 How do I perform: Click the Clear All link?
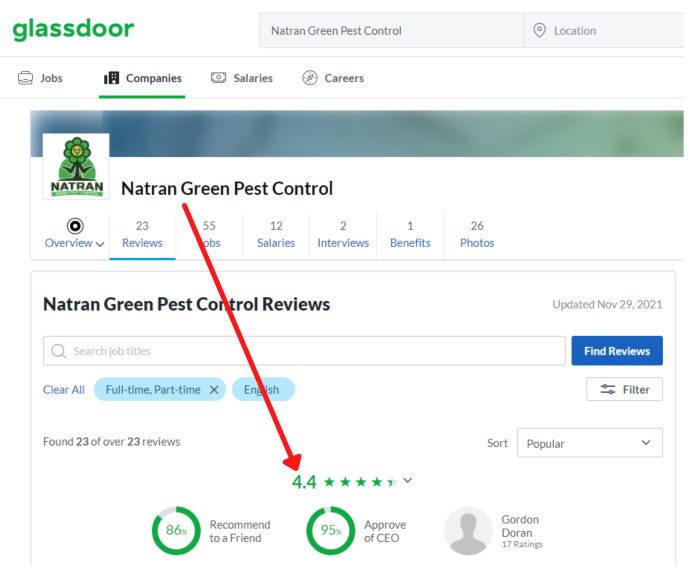[x=64, y=390]
